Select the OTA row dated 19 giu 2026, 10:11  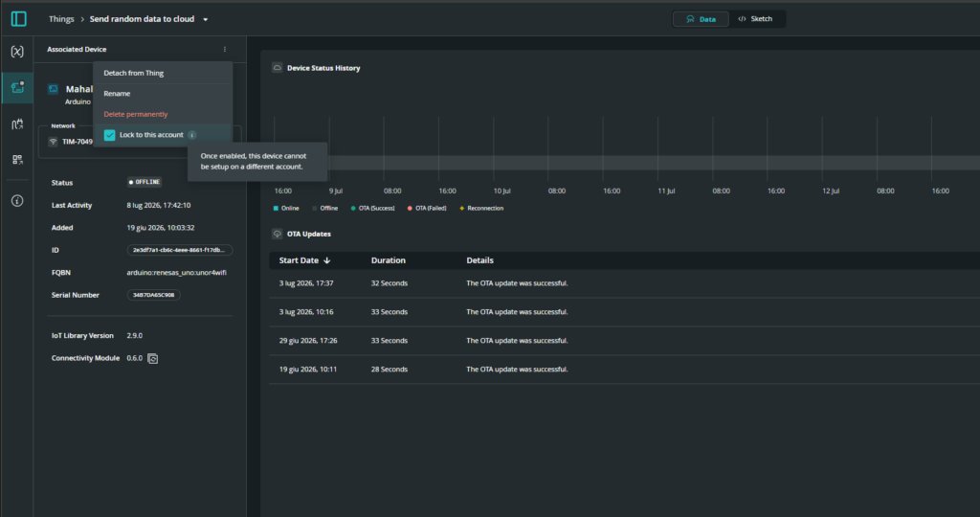tap(624, 370)
